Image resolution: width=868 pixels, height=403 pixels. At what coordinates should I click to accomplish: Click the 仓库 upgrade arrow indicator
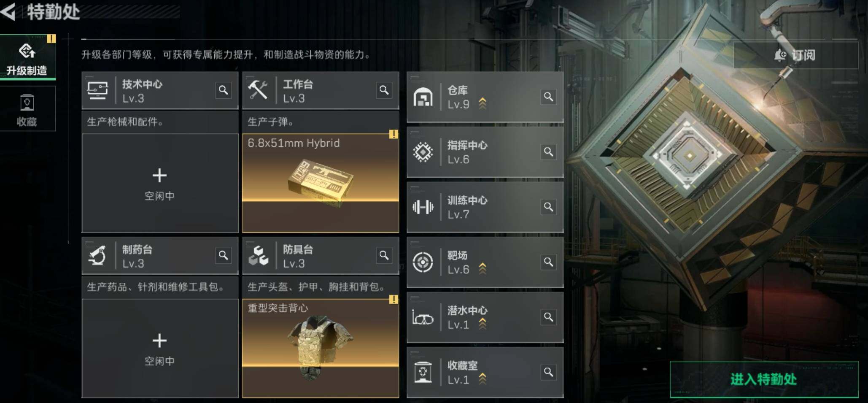[483, 103]
